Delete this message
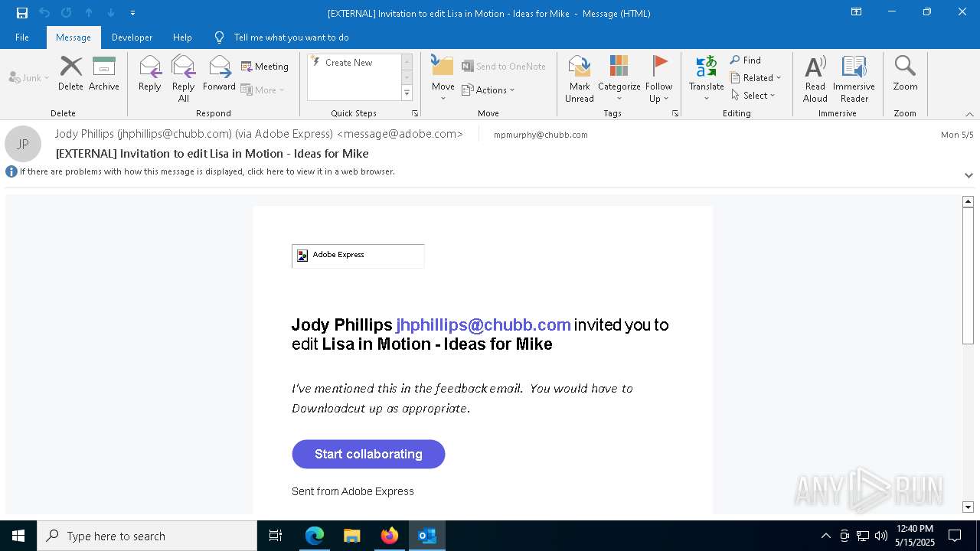Viewport: 980px width, 551px height. 70,74
